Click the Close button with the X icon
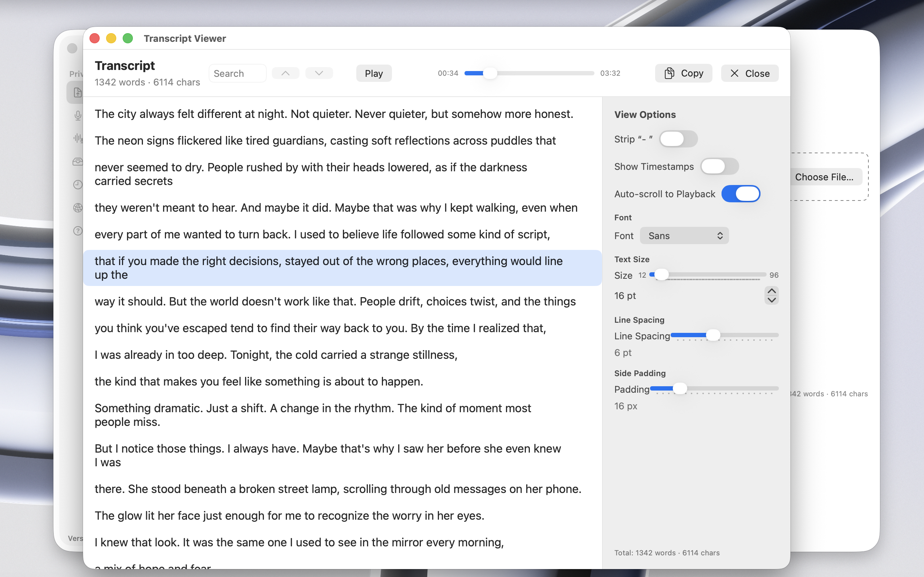 point(750,73)
